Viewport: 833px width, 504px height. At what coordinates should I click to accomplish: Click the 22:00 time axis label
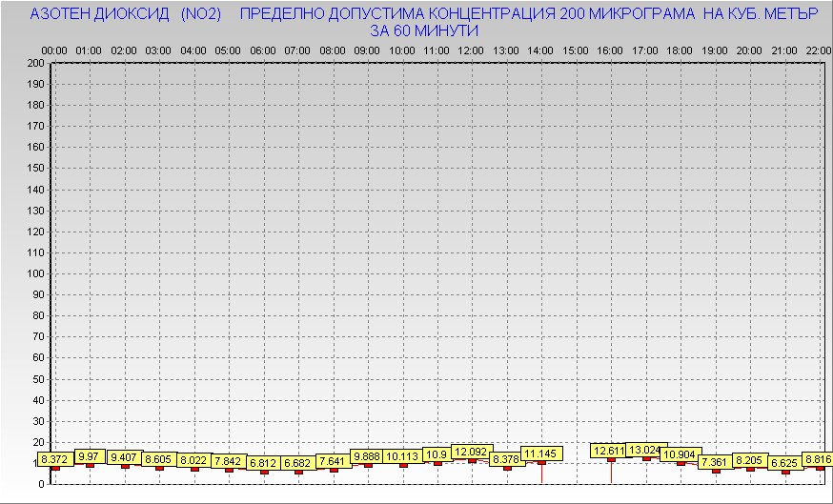(819, 50)
